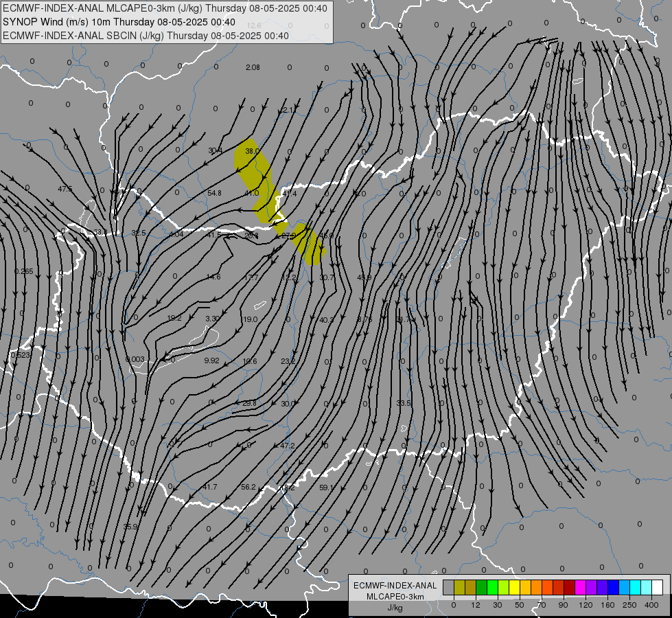Click the map value 35.9
Screen dimensions: 672x618
tap(130, 526)
